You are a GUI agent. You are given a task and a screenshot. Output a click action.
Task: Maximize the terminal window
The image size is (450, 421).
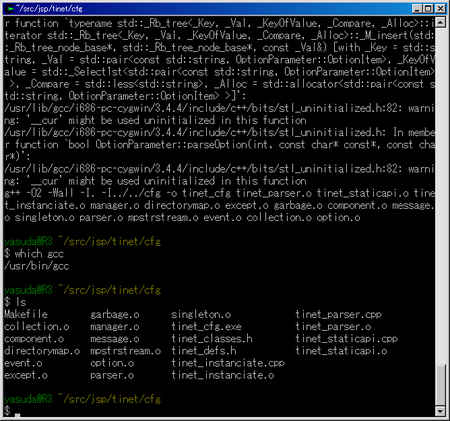point(429,9)
